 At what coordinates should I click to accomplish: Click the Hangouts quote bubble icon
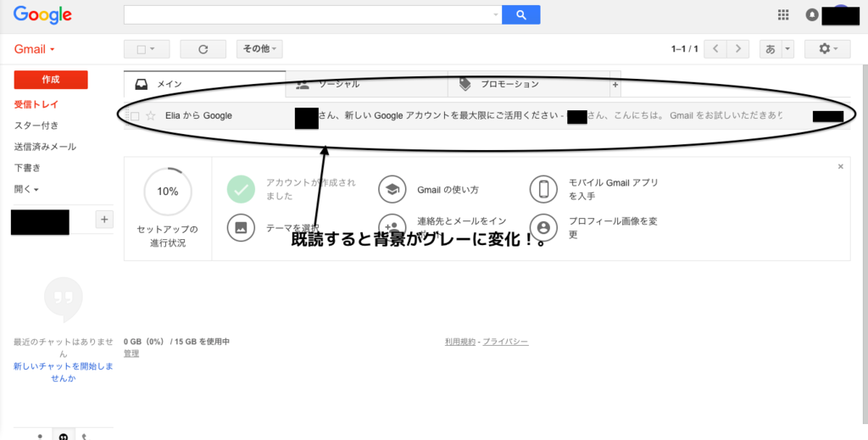[x=63, y=299]
